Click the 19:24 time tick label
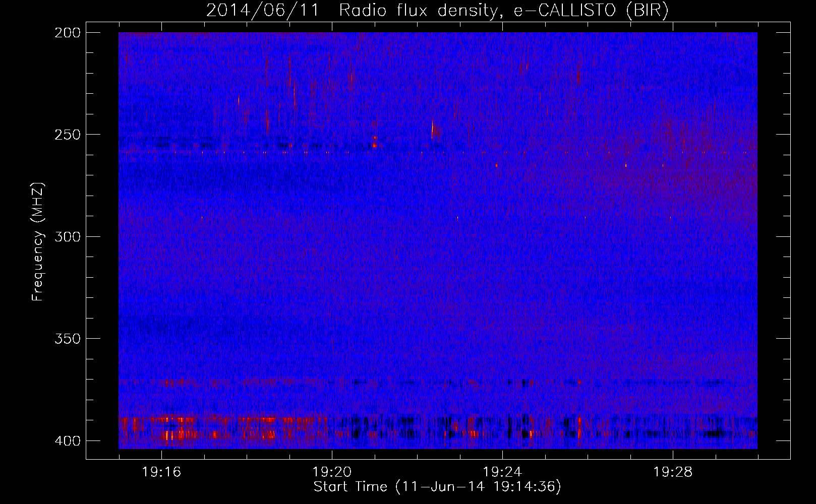This screenshot has height=504, width=816. coord(502,472)
